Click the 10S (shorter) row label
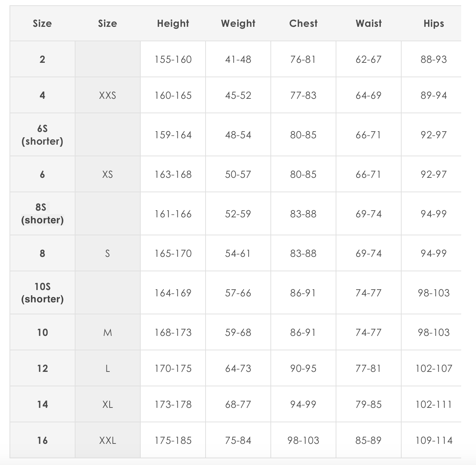This screenshot has height=465, width=476. coord(42,293)
